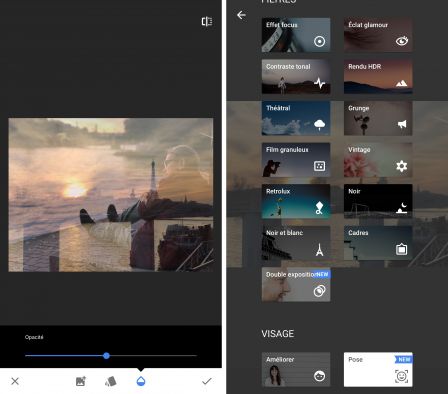Viewport: 448px width, 394px height.
Task: Go back with the arrow icon
Action: point(241,15)
